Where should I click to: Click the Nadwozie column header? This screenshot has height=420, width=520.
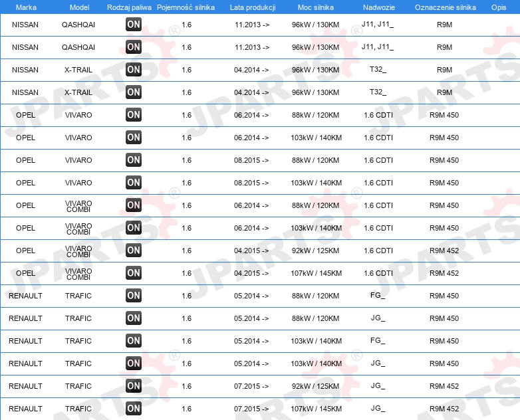379,7
